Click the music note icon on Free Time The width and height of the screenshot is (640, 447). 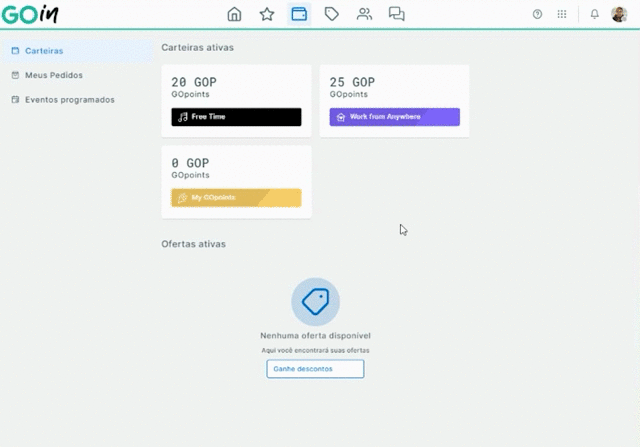click(182, 117)
